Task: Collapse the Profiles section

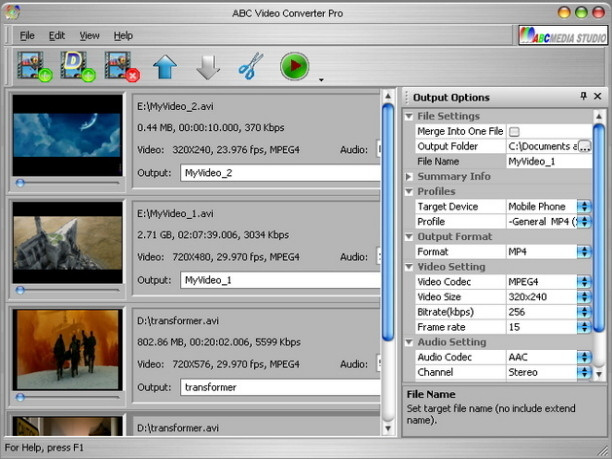Action: pos(409,192)
